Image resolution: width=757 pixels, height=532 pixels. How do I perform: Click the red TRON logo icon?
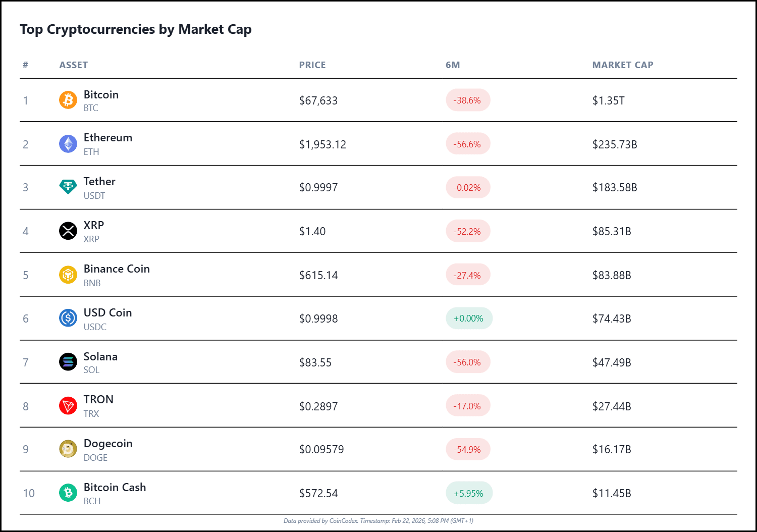tap(68, 406)
